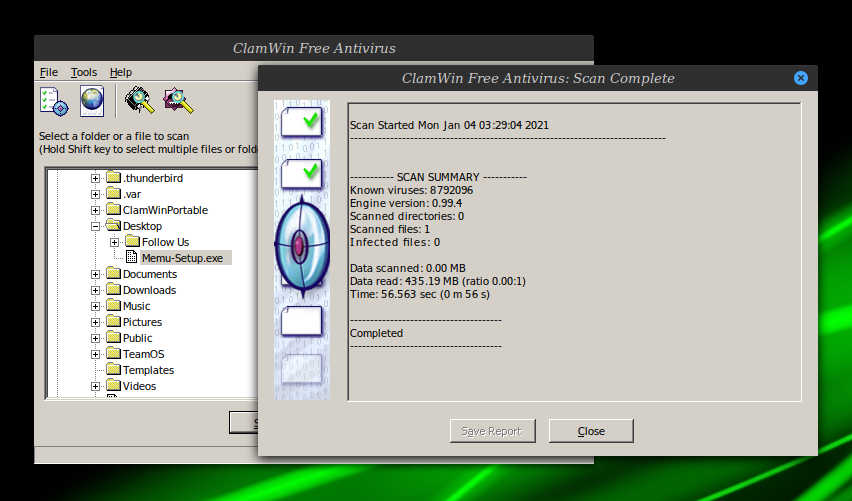Open the Help menu
The height and width of the screenshot is (501, 852).
pos(121,72)
